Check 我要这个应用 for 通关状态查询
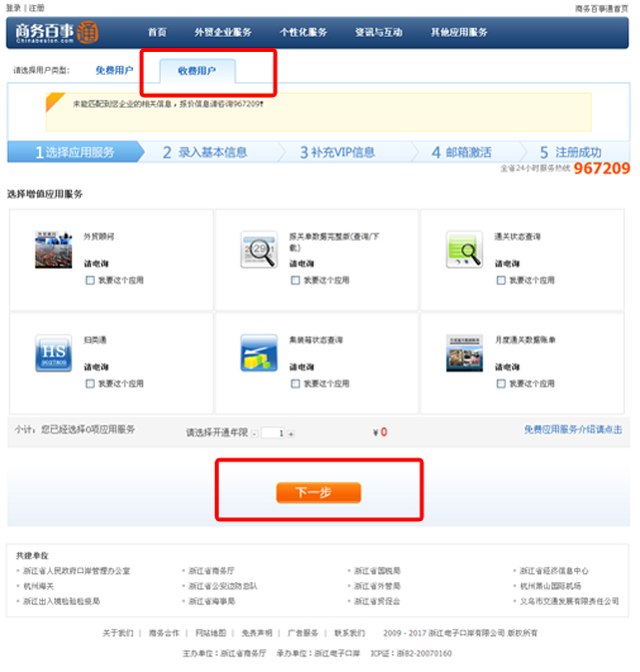 pyautogui.click(x=500, y=281)
